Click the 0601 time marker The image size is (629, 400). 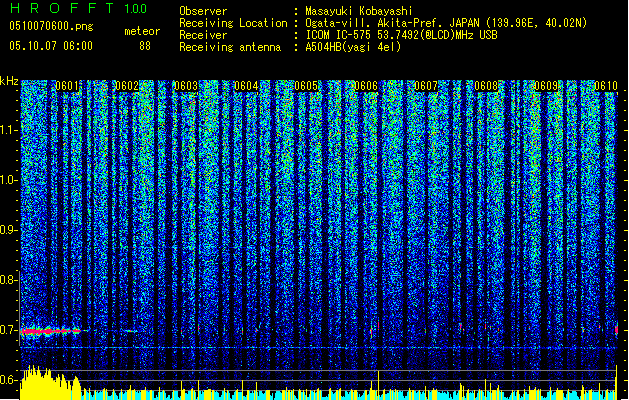67,86
